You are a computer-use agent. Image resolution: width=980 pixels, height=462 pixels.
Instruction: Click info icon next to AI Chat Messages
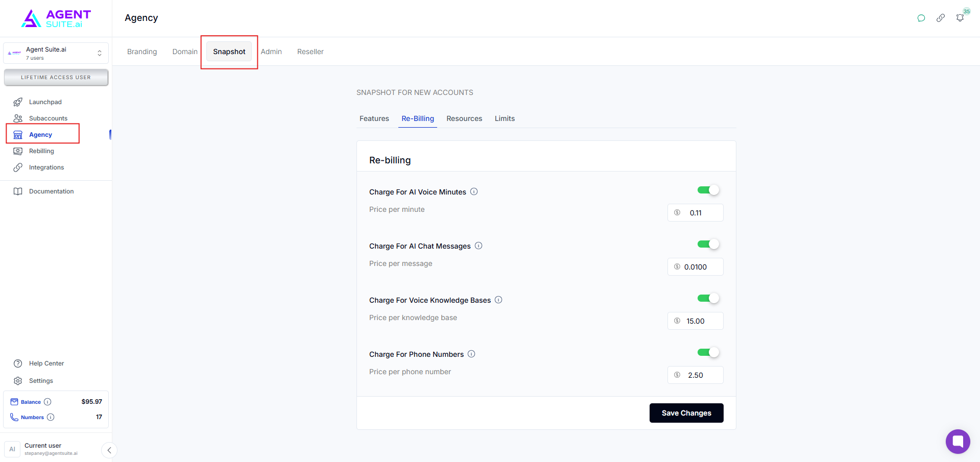[479, 246]
